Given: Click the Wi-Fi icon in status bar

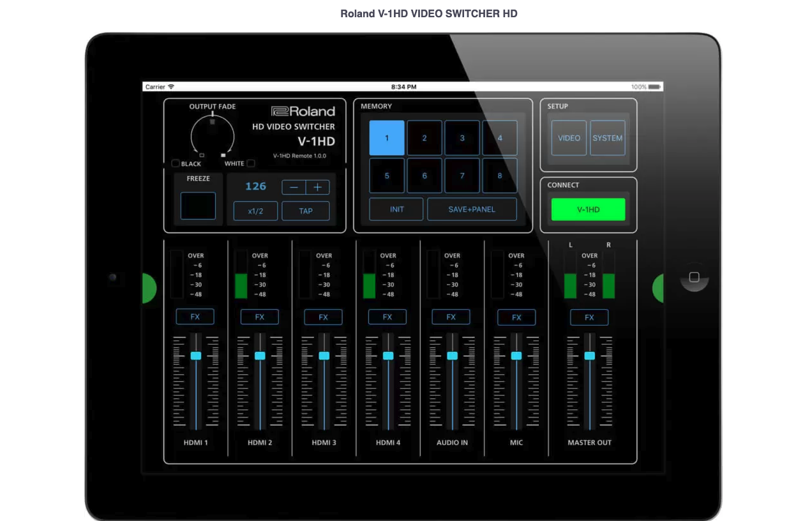Looking at the screenshot, I should (171, 87).
